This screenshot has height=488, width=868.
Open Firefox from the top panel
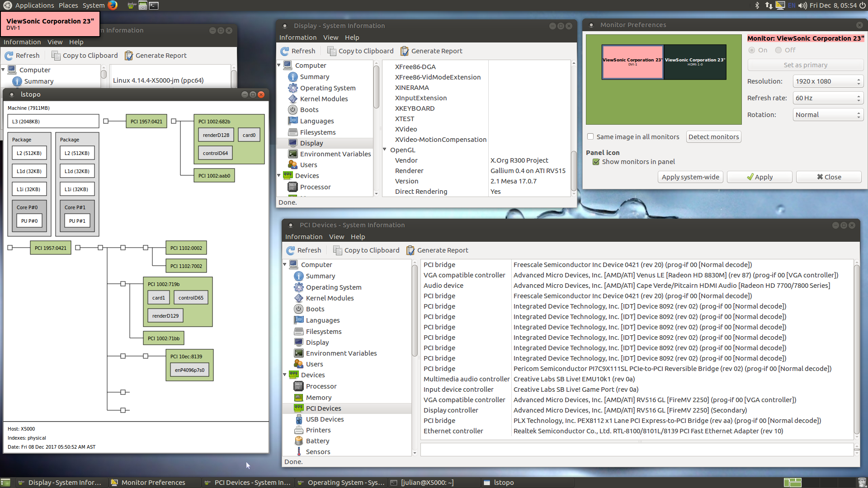(x=113, y=5)
